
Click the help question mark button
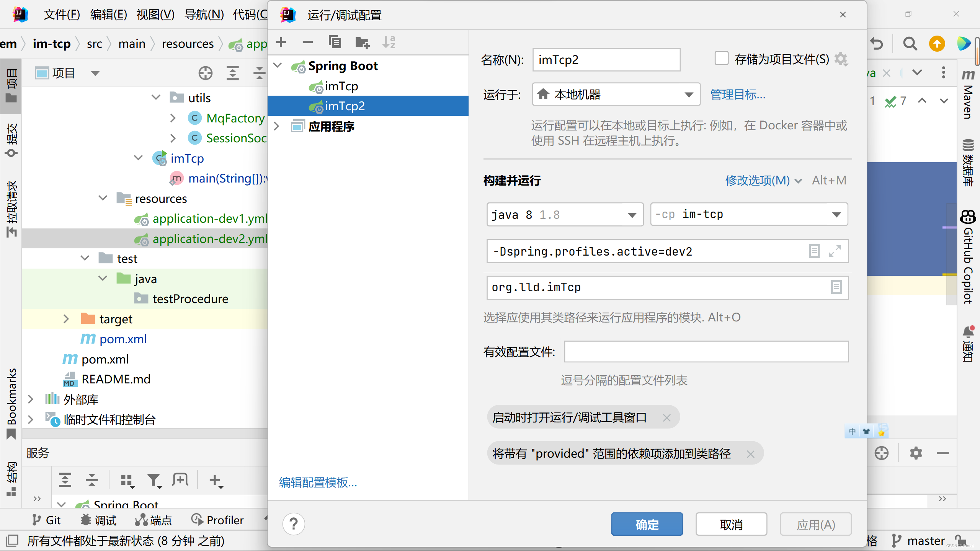click(294, 524)
